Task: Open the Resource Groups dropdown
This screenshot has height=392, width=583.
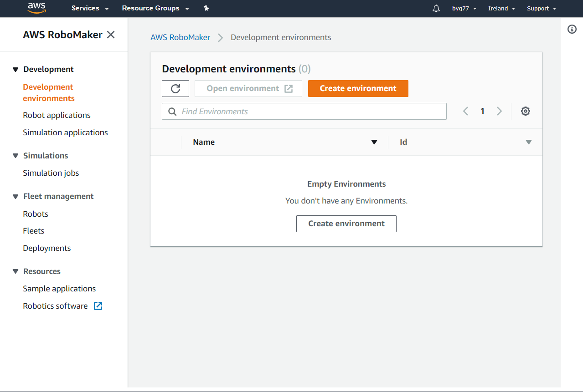Action: [155, 8]
